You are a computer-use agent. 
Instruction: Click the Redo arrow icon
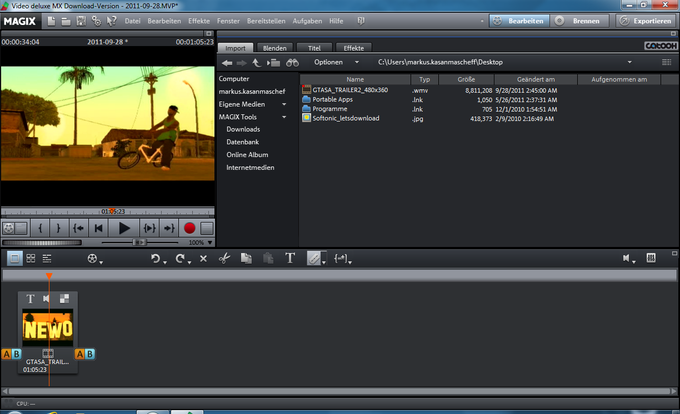(181, 258)
